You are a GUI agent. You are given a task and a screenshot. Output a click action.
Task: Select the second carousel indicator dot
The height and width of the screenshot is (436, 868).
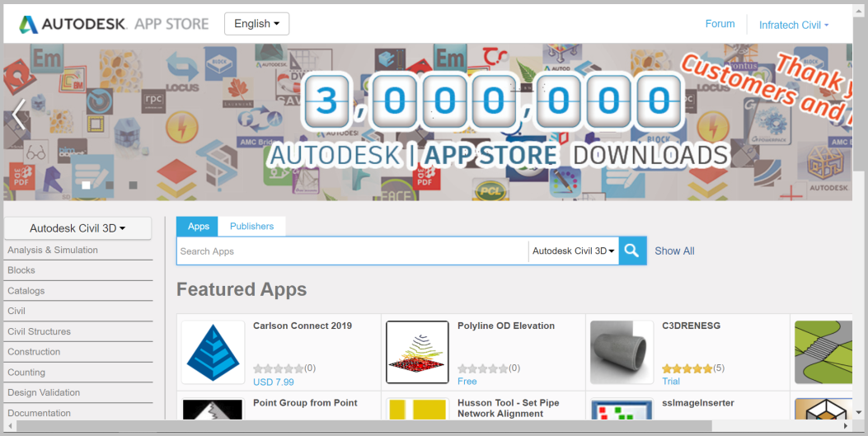pyautogui.click(x=110, y=185)
